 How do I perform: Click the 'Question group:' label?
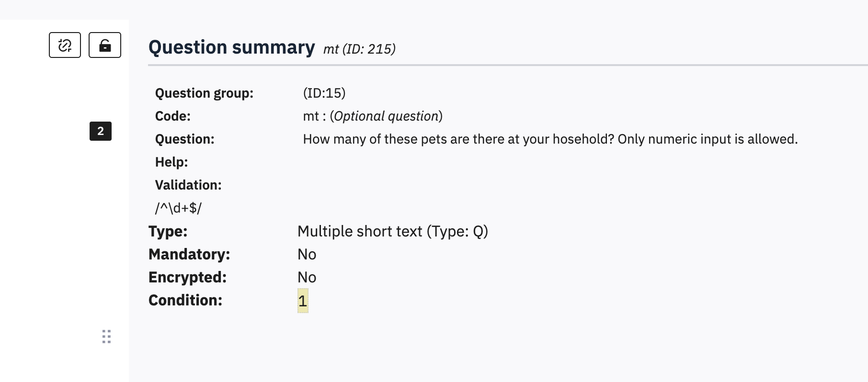pyautogui.click(x=204, y=93)
